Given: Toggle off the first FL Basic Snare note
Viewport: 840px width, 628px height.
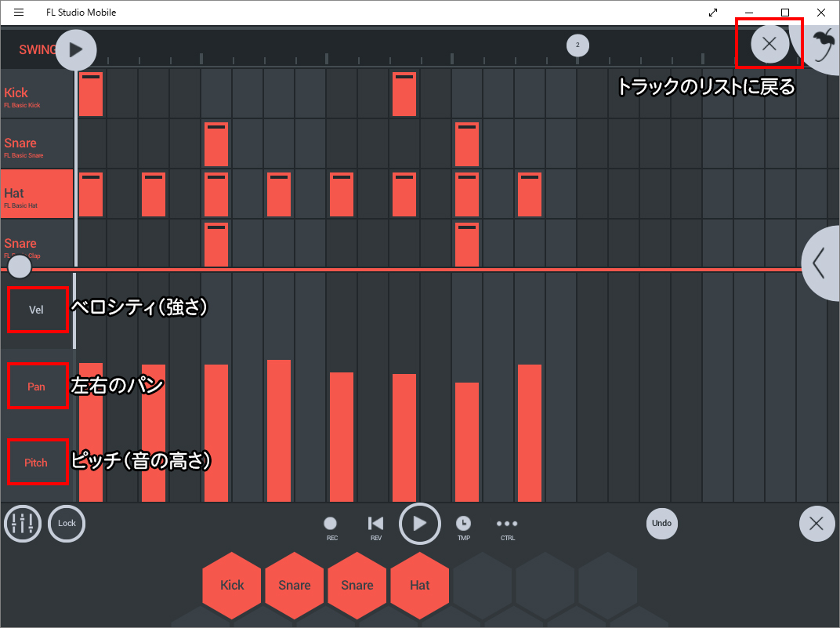Looking at the screenshot, I should click(x=216, y=144).
